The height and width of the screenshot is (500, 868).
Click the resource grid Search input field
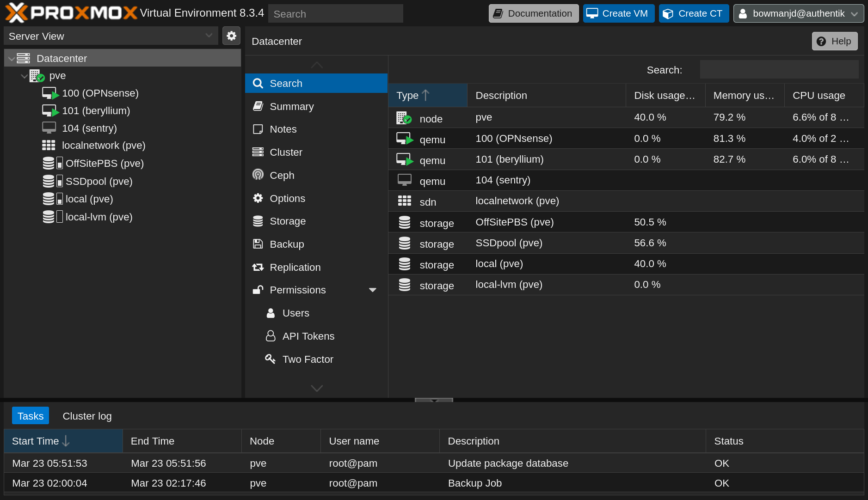click(779, 70)
